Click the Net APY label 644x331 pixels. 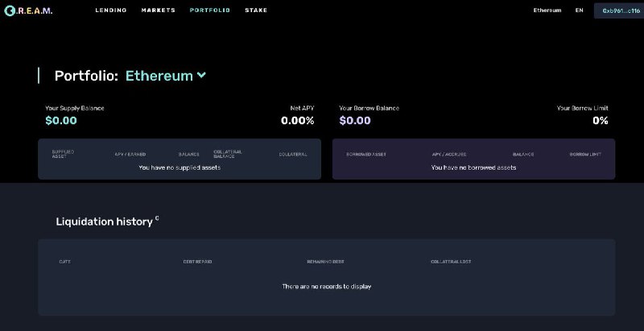pos(303,108)
